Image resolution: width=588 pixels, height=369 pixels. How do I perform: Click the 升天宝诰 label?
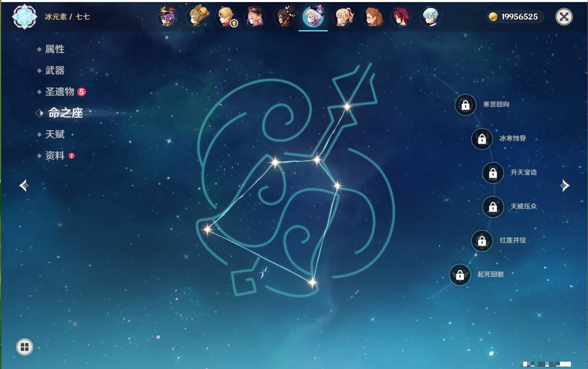coord(524,172)
